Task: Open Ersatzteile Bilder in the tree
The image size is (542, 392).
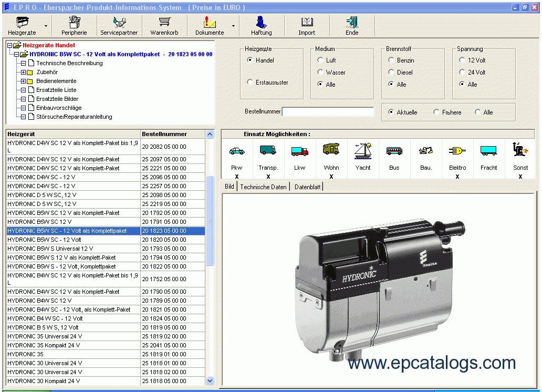Action: [57, 99]
